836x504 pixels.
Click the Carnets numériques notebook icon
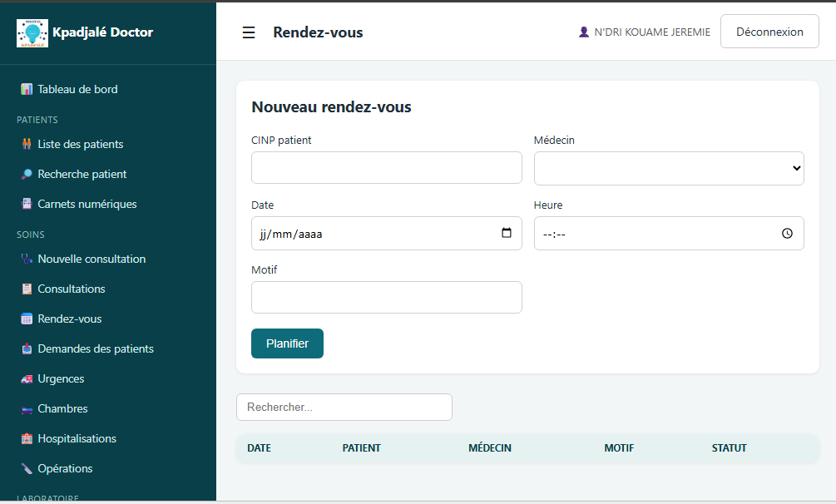point(27,204)
